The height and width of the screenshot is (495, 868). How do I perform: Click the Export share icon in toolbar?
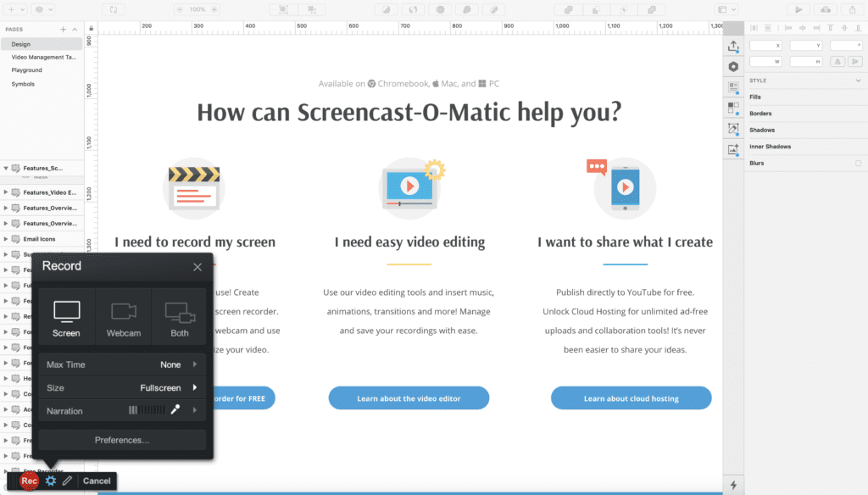853,9
